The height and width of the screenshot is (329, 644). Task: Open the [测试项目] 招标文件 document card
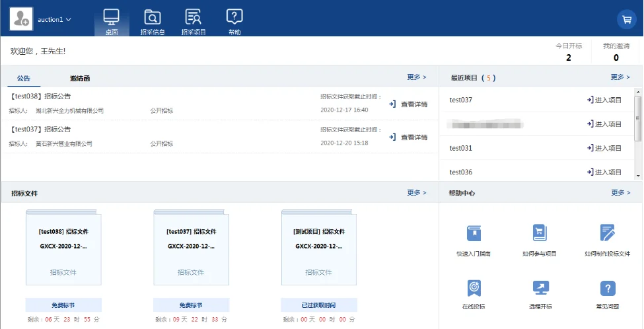[319, 247]
